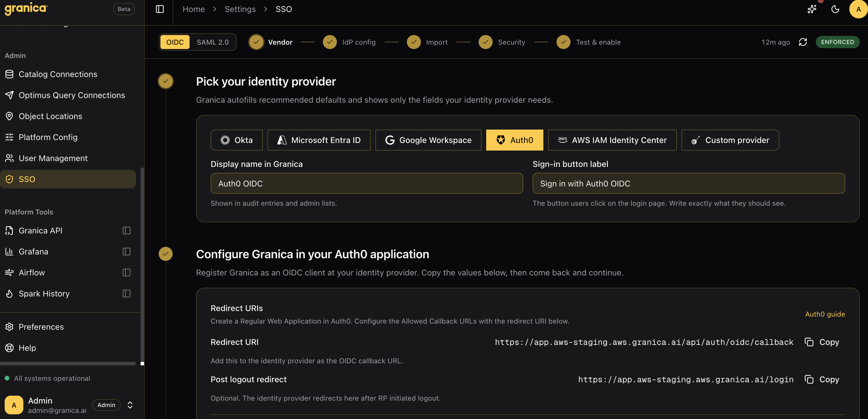Click All systems operational status
The image size is (868, 419).
pyautogui.click(x=48, y=378)
